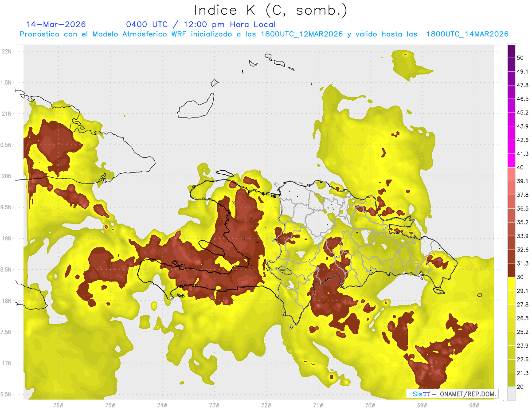The width and height of the screenshot is (532, 411).
Task: Click the '39.1' color scale value
Action: [x=523, y=181]
